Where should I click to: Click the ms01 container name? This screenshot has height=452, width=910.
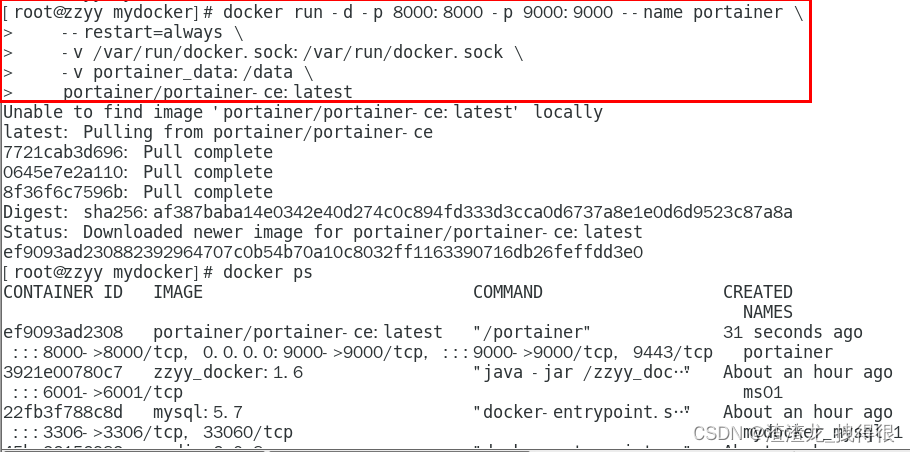[763, 393]
